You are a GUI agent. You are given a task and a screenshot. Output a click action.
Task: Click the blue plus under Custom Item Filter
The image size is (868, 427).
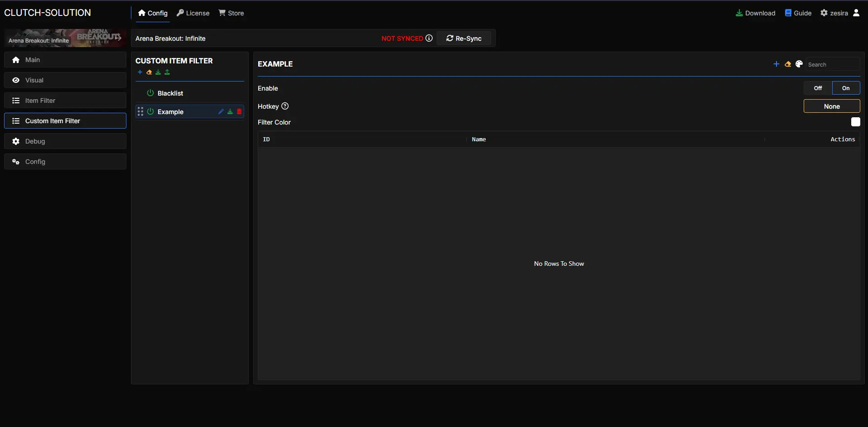[140, 72]
